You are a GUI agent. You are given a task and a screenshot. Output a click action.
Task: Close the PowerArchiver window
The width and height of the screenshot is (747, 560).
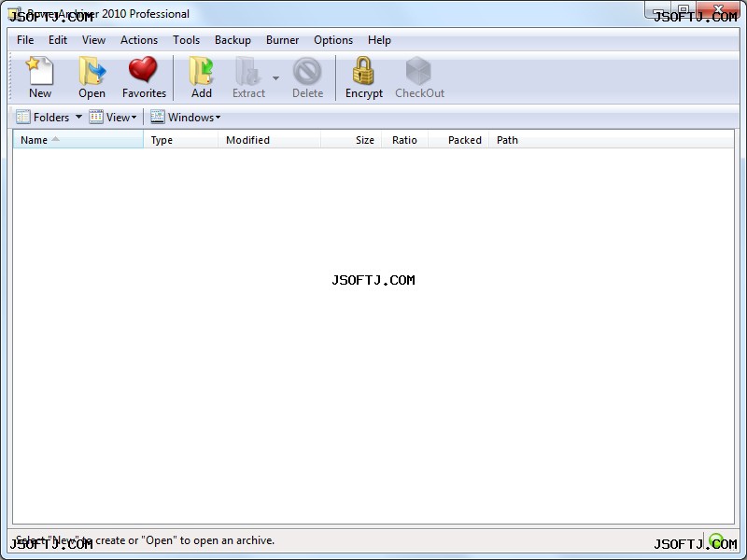[x=718, y=9]
